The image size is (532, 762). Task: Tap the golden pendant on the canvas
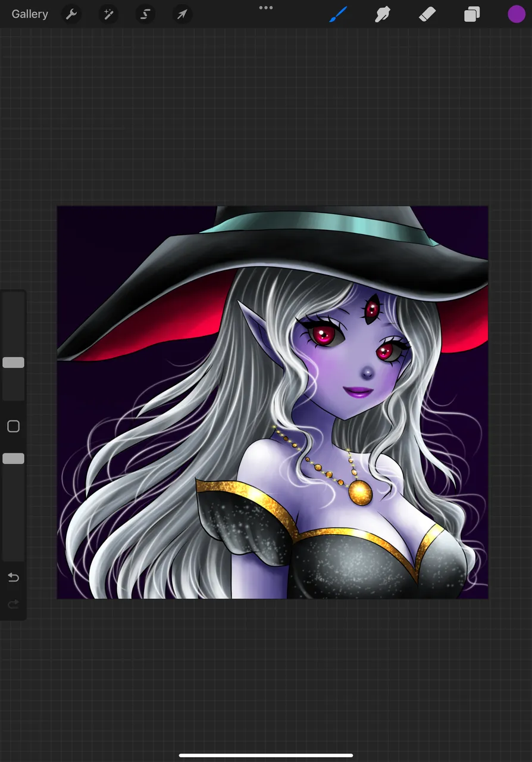pyautogui.click(x=360, y=493)
